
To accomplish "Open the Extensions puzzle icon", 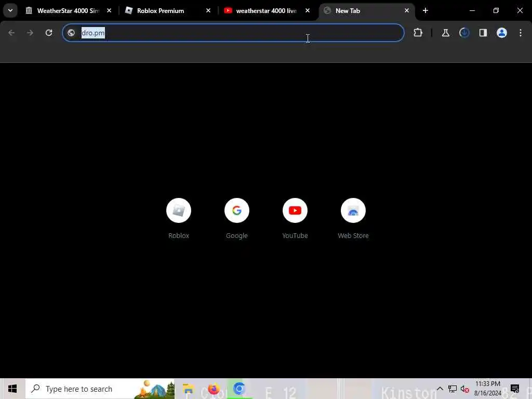I will click(418, 33).
